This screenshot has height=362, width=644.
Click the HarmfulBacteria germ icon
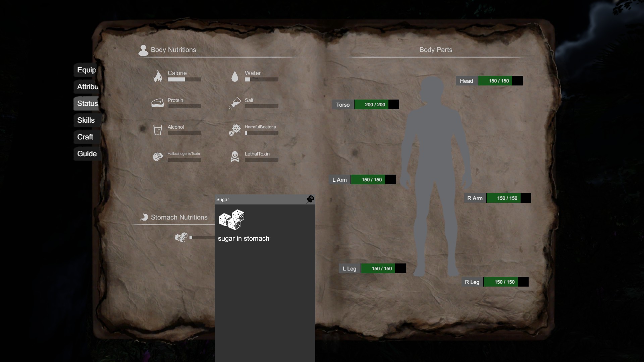[235, 130]
